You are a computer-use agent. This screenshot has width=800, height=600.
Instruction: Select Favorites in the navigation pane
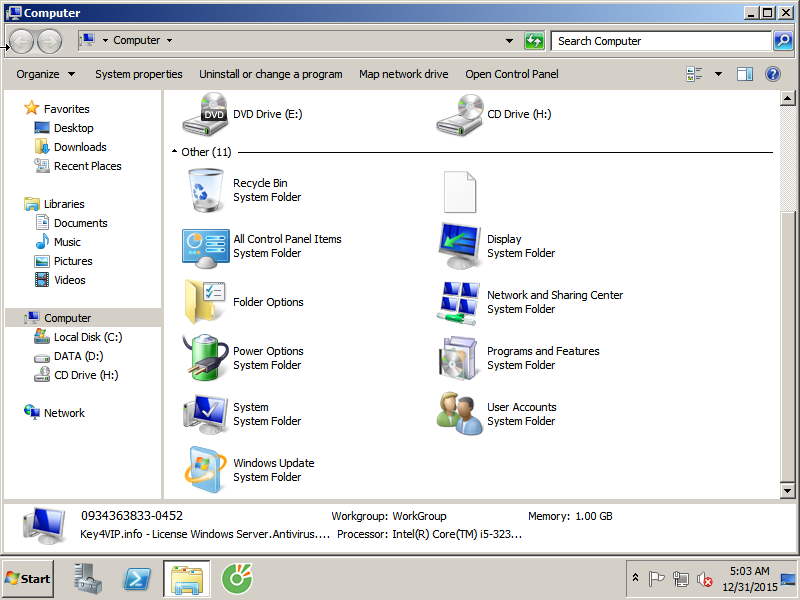(x=66, y=109)
